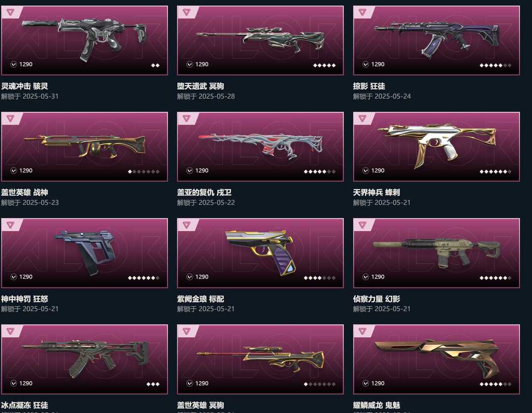Screen dimensions: 532x413
Task: Open the 灵魂冲击 骇灵 weapon image
Action: (x=85, y=38)
